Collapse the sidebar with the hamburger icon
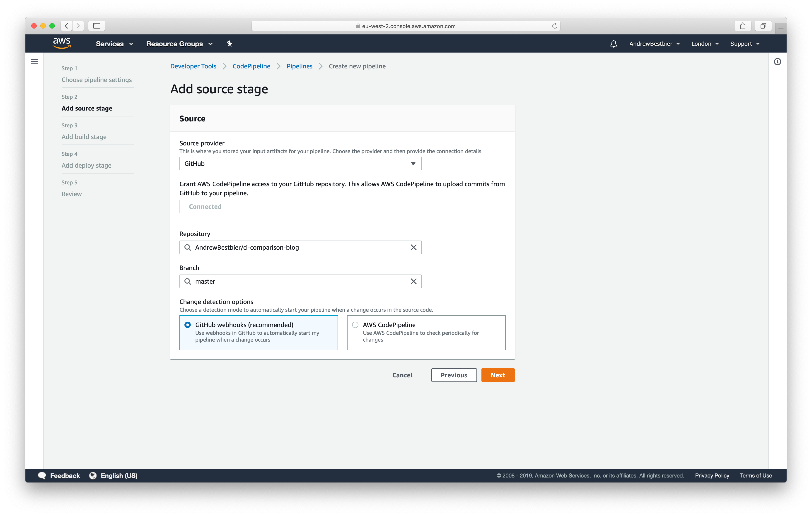Viewport: 812px width, 516px height. click(x=34, y=62)
